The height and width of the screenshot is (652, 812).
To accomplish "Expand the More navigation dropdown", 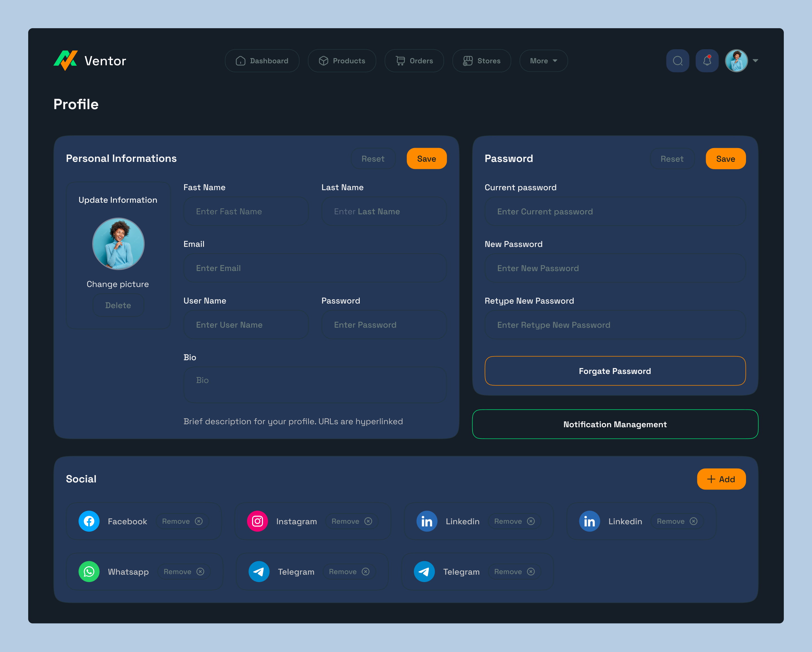I will (x=543, y=60).
